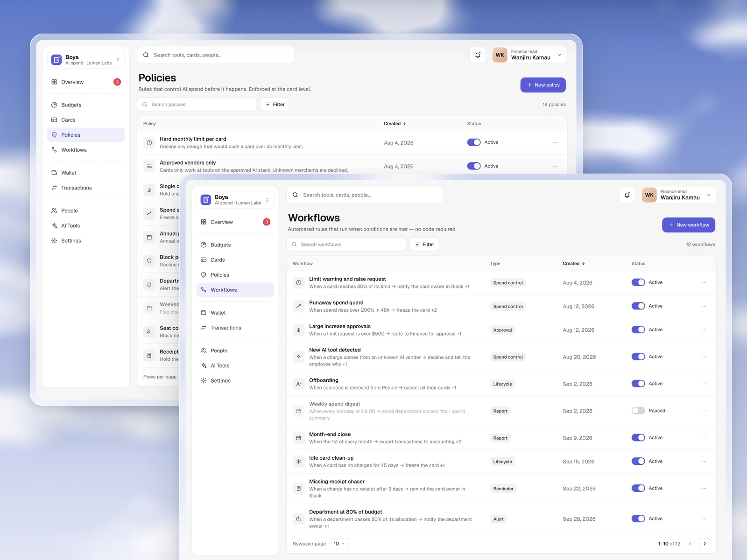This screenshot has height=560, width=747.
Task: Select Transactions in the Workflows window sidebar
Action: tap(235, 328)
